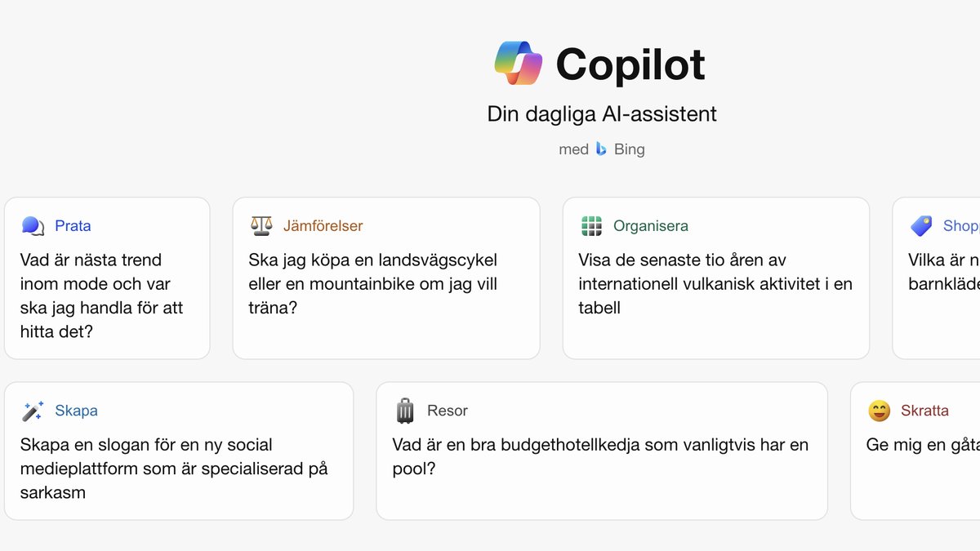Click the budgethotellkedja pool prompt card
980x551 pixels.
click(600, 457)
